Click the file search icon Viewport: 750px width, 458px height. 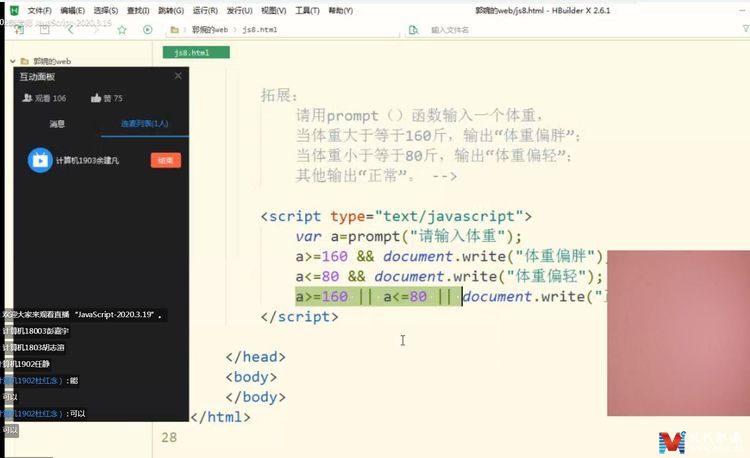[x=414, y=30]
